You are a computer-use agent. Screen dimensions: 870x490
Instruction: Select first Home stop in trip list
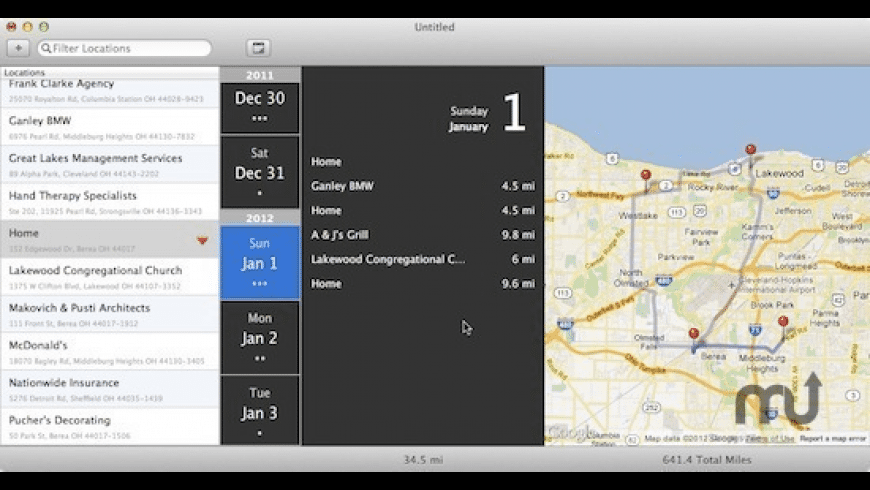pos(423,161)
